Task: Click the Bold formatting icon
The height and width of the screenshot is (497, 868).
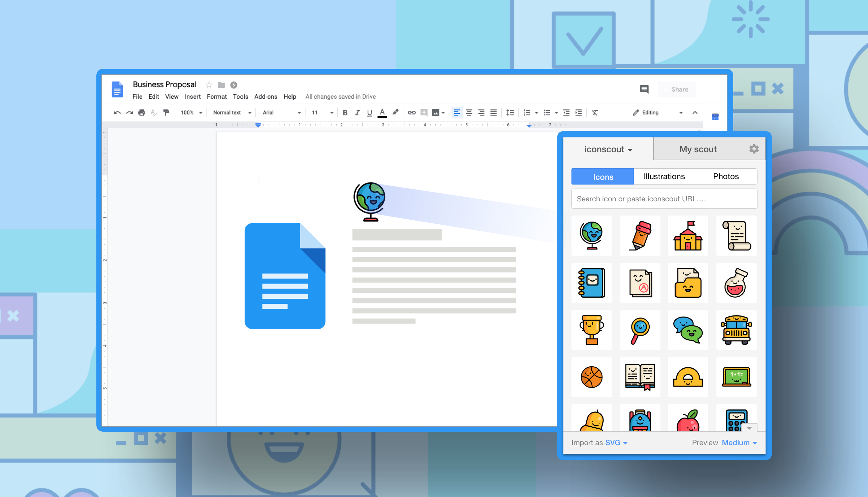Action: (344, 112)
